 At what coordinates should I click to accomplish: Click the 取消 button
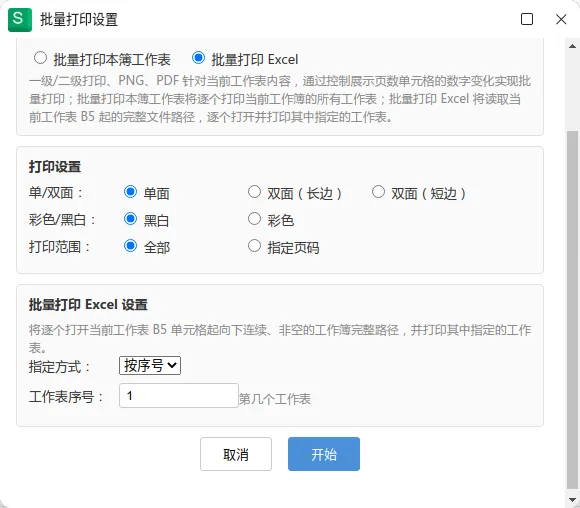point(236,454)
